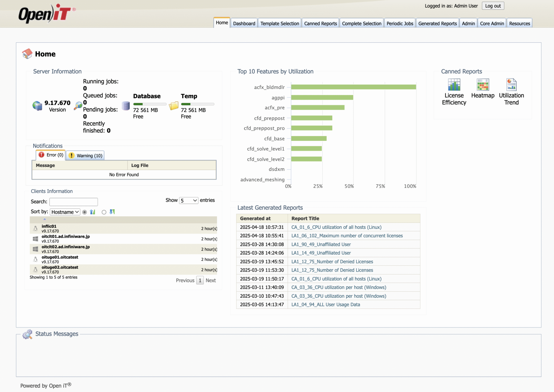Open the Sort by Hostname dropdown
554x392 pixels.
[65, 212]
